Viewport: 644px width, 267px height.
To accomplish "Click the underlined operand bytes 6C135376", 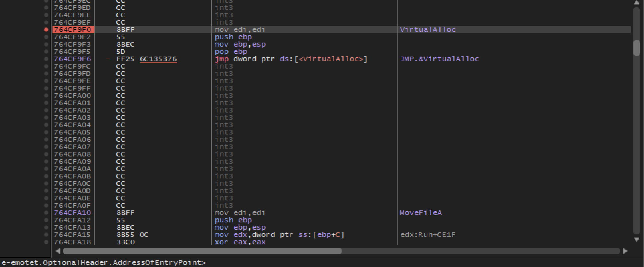I will click(158, 59).
